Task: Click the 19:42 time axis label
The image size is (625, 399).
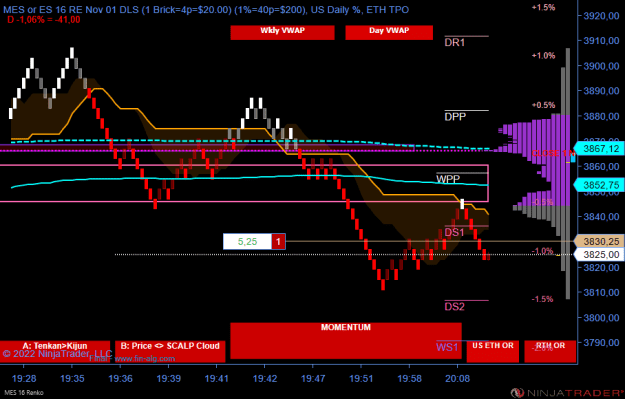Action: coord(265,378)
